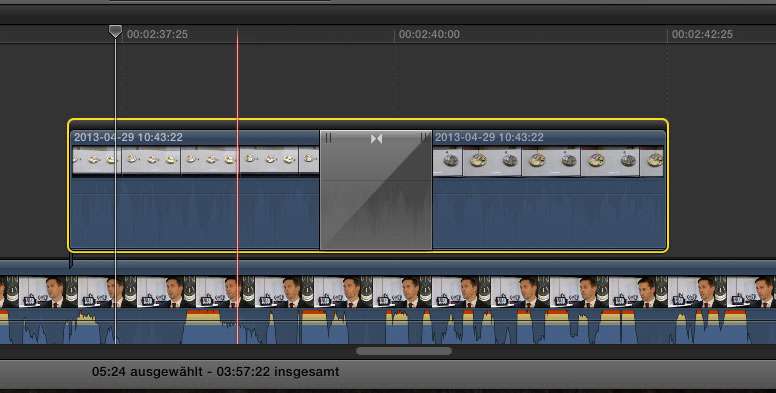Click the gray transition block between the clips

376,190
